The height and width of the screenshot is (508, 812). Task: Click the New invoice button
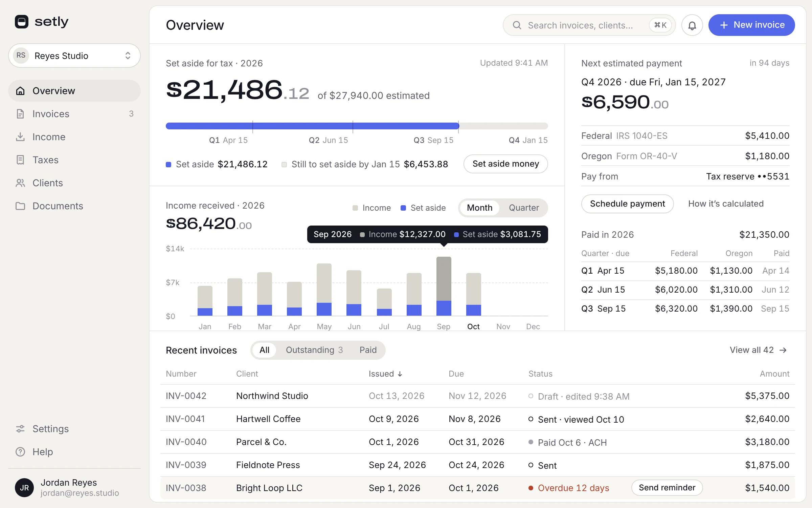point(751,25)
